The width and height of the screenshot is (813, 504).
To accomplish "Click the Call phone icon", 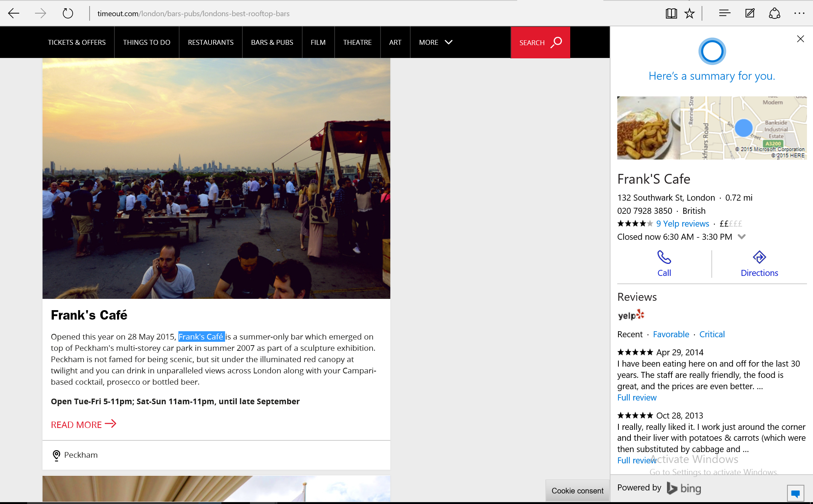I will (664, 257).
